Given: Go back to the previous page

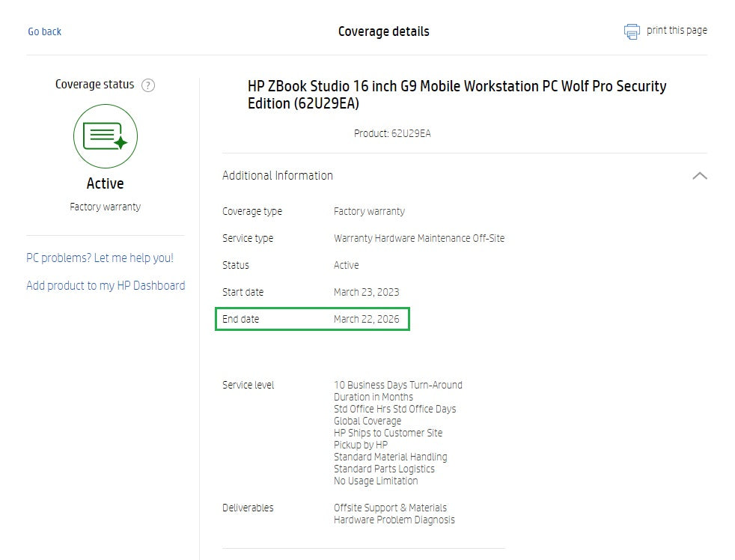Looking at the screenshot, I should coord(45,31).
